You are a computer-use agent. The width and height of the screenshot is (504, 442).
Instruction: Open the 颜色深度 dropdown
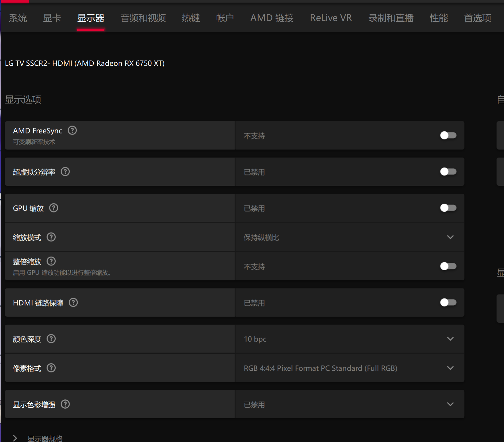click(450, 338)
